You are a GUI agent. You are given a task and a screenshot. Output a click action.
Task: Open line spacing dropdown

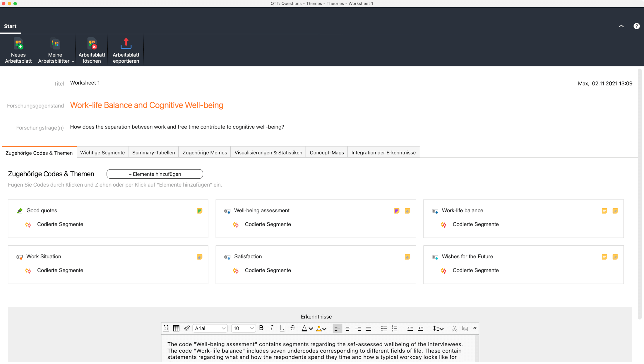(438, 328)
